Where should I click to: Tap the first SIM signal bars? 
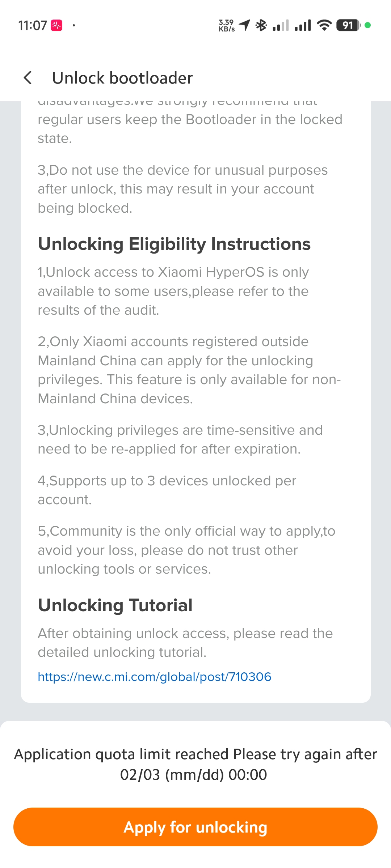coord(281,25)
